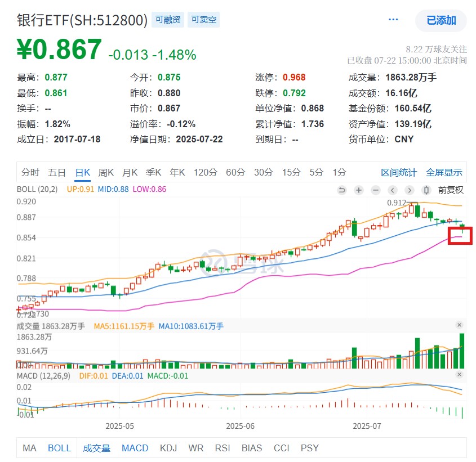Select the candlestick style icon in the chart toolbar
Screen dimensions: 476x462
426,190
